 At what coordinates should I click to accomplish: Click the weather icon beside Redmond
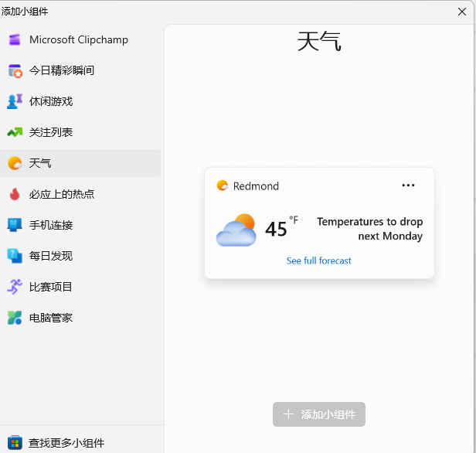tap(223, 186)
